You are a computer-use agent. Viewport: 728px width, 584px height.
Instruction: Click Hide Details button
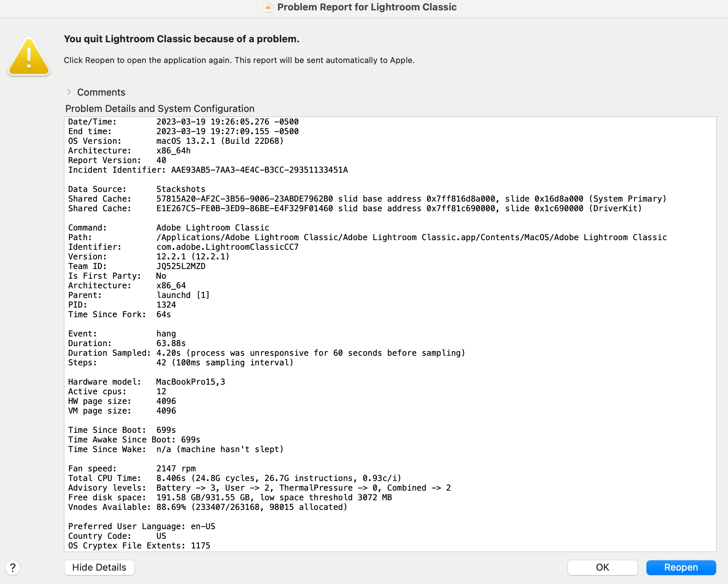click(99, 567)
